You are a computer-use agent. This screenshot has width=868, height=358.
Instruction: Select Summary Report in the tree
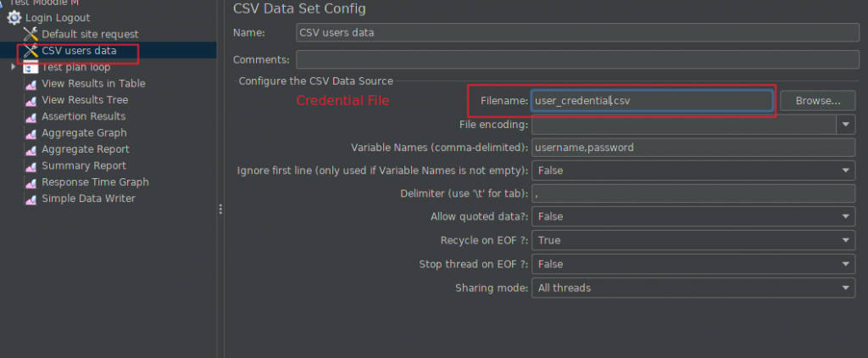click(x=84, y=165)
